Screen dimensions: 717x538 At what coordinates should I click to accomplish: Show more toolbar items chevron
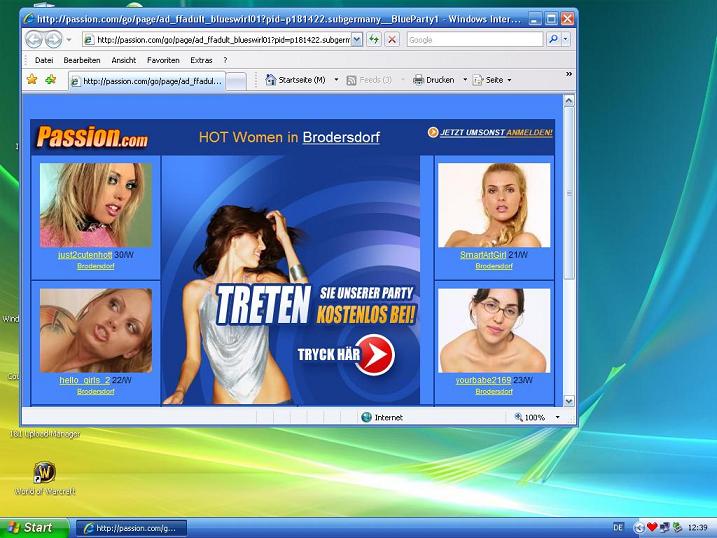(x=569, y=74)
